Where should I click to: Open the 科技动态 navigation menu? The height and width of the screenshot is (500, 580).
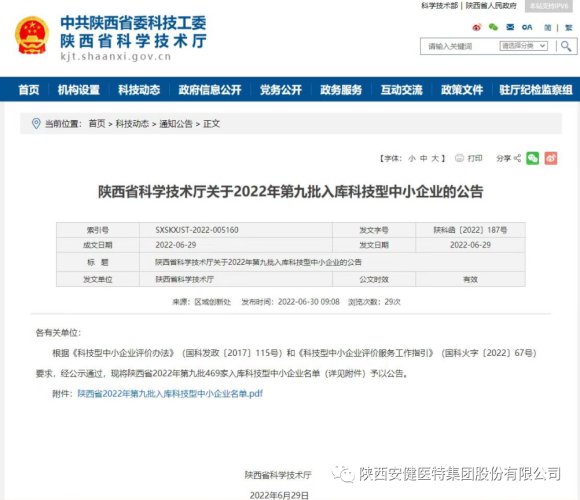coord(139,90)
